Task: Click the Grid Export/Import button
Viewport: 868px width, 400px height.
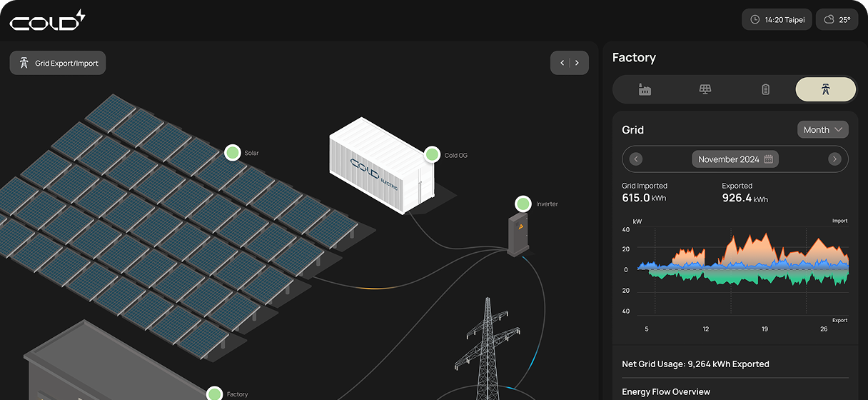Action: tap(58, 63)
